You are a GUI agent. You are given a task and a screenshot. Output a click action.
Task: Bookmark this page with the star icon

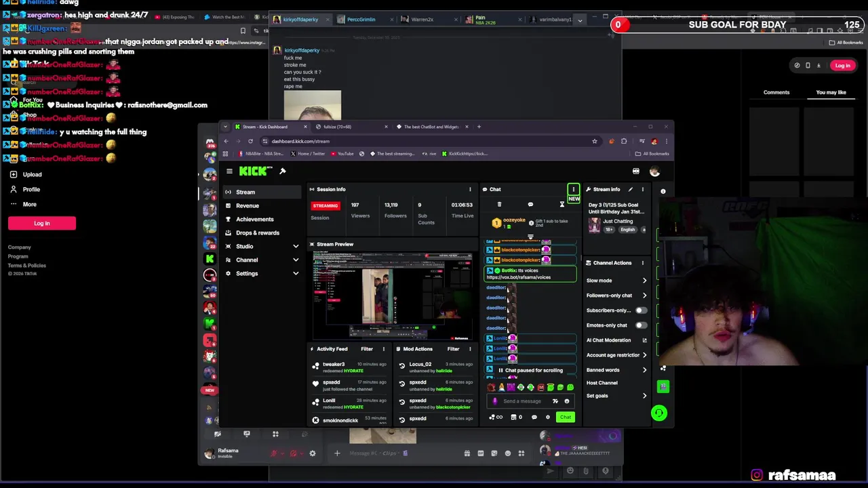[595, 141]
